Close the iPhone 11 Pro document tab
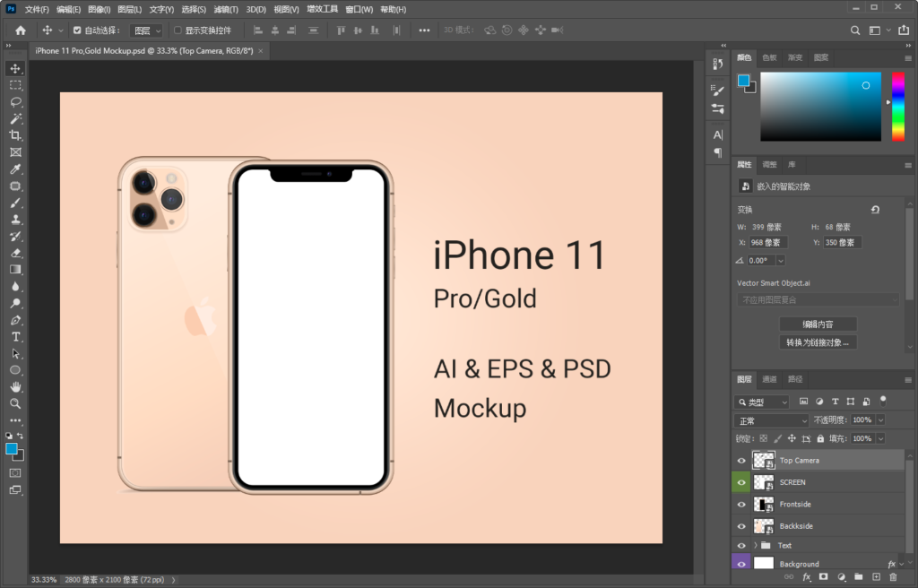The width and height of the screenshot is (918, 588). point(261,51)
